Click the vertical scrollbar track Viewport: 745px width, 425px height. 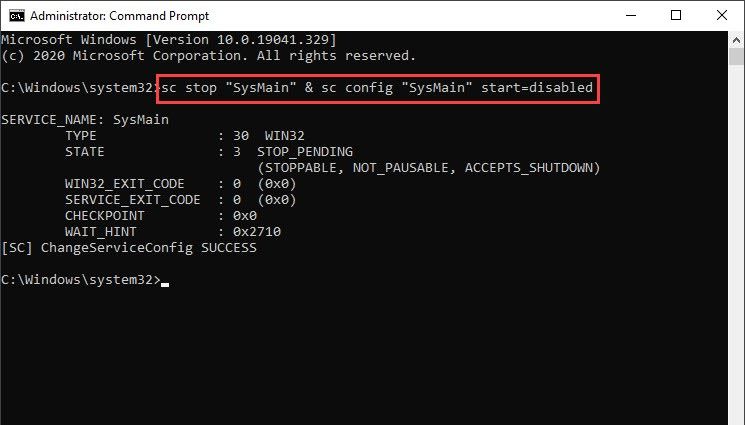(x=734, y=250)
